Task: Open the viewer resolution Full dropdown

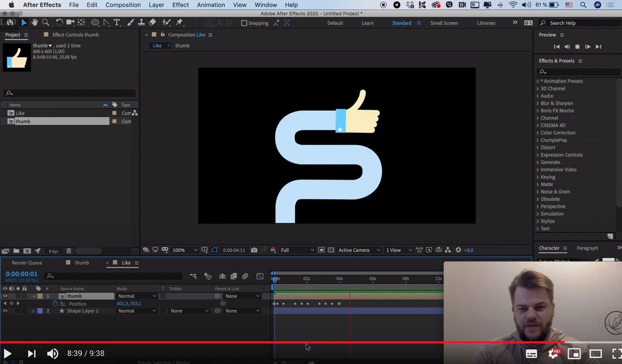Action: [x=297, y=250]
